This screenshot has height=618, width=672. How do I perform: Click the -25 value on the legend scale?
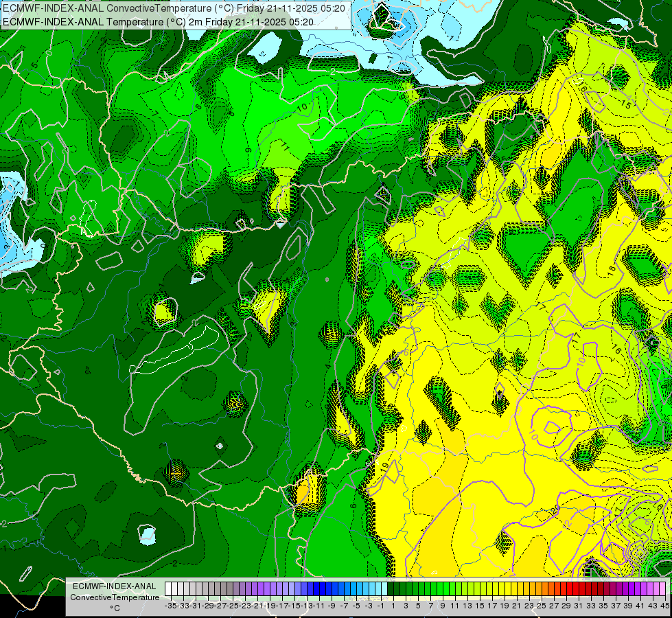coord(233,606)
